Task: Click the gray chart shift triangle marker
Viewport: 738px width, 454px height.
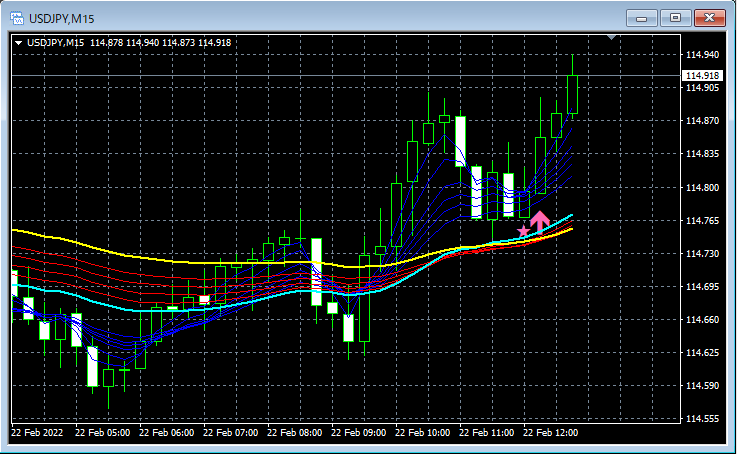Action: pos(611,37)
